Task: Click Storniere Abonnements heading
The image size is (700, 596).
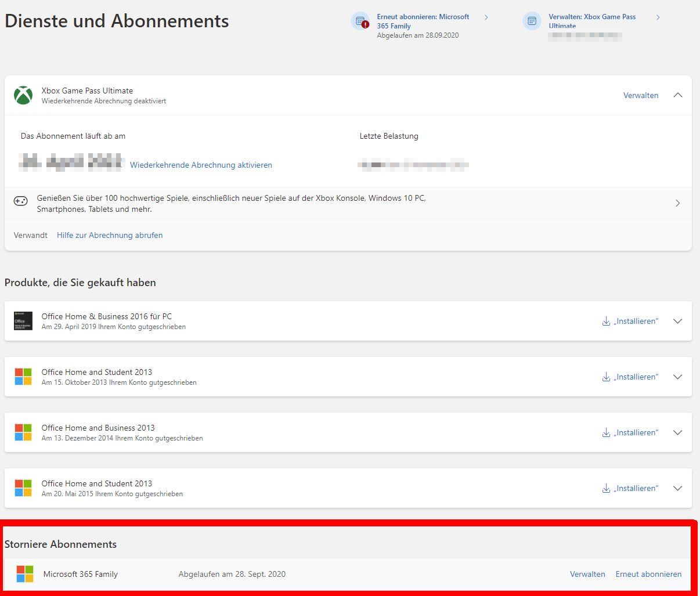Action: tap(60, 544)
